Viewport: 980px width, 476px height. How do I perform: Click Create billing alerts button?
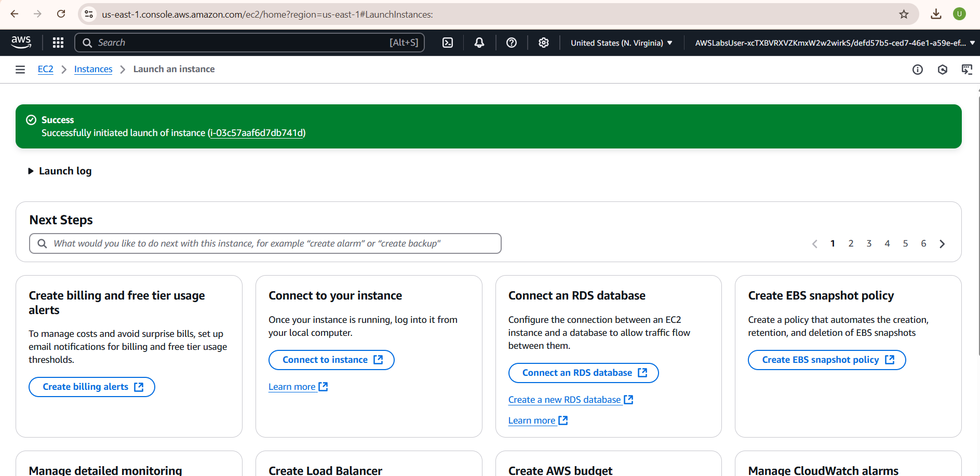click(x=92, y=387)
